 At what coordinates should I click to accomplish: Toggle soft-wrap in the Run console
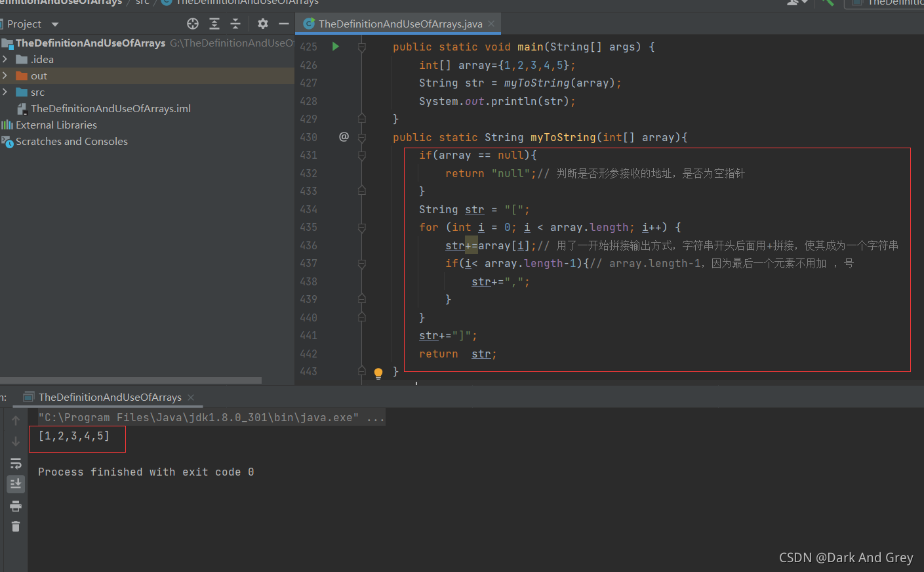click(16, 464)
